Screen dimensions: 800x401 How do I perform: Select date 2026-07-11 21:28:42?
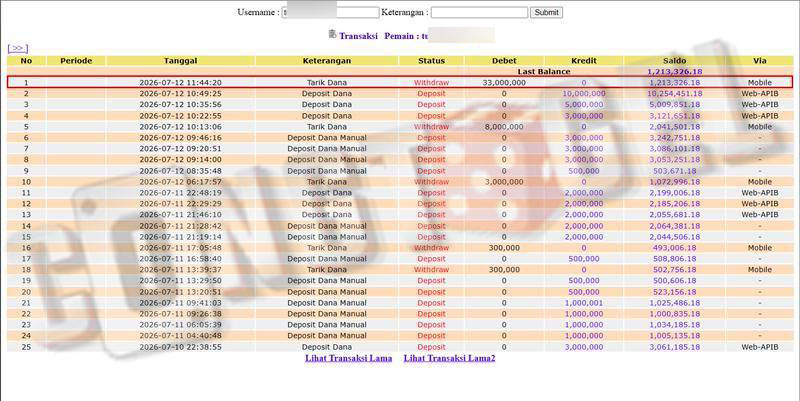click(x=181, y=226)
